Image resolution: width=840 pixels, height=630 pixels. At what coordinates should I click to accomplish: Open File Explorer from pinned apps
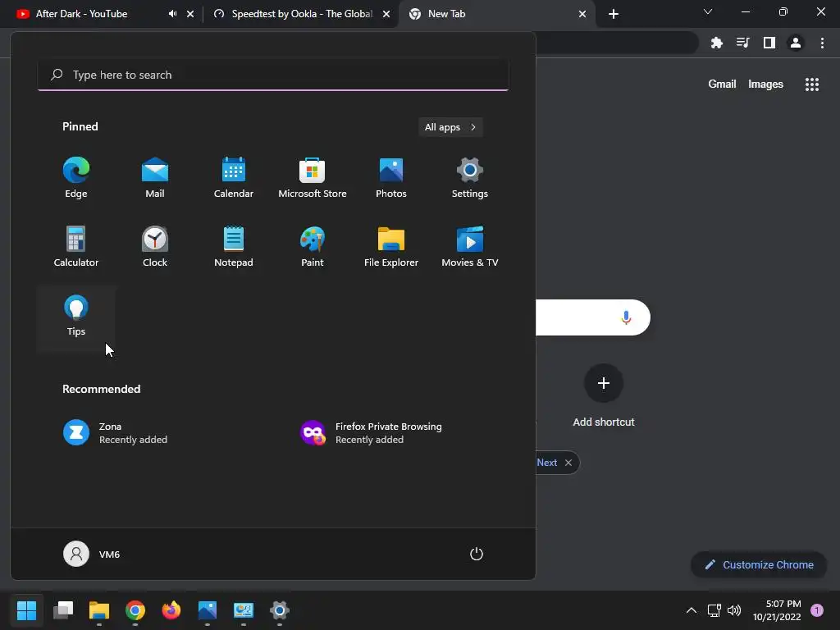[391, 246]
